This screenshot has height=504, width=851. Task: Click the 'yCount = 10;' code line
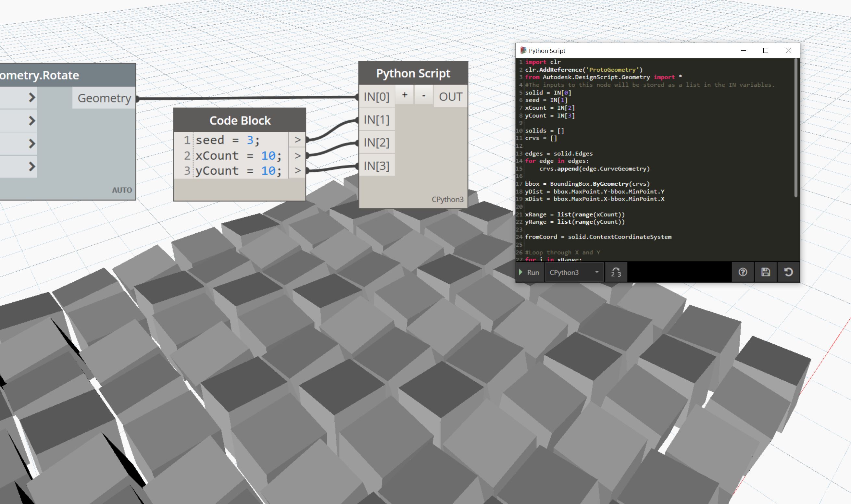click(x=239, y=170)
